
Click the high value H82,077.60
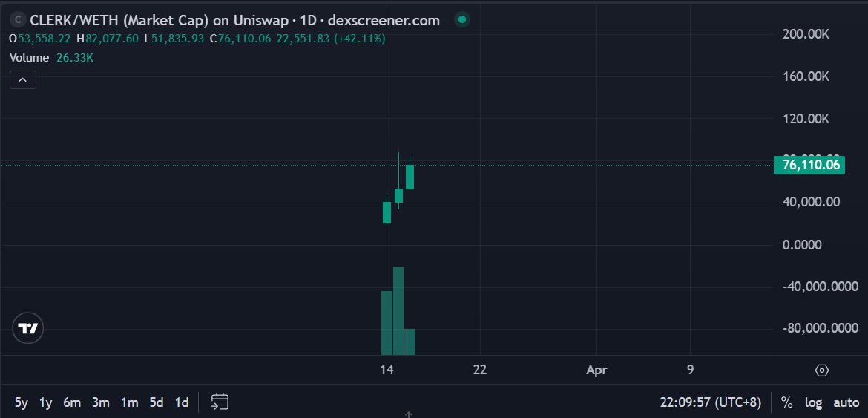(108, 39)
